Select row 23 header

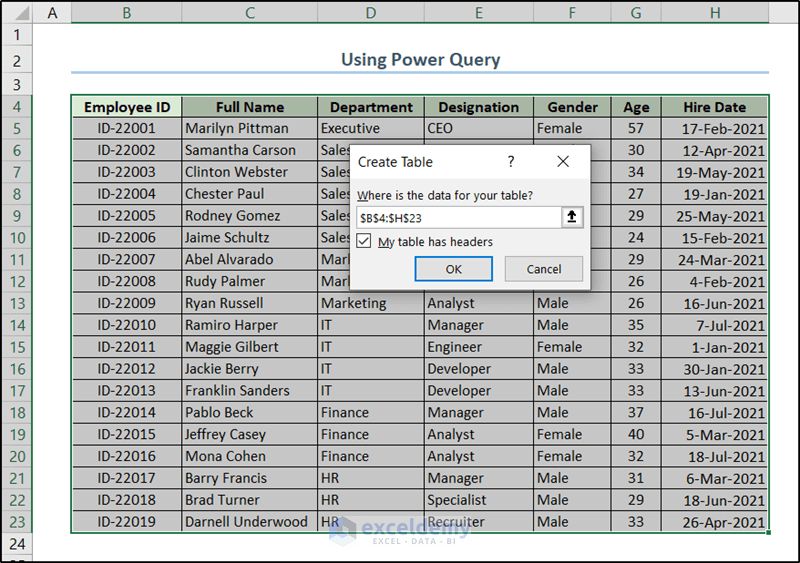[x=17, y=522]
